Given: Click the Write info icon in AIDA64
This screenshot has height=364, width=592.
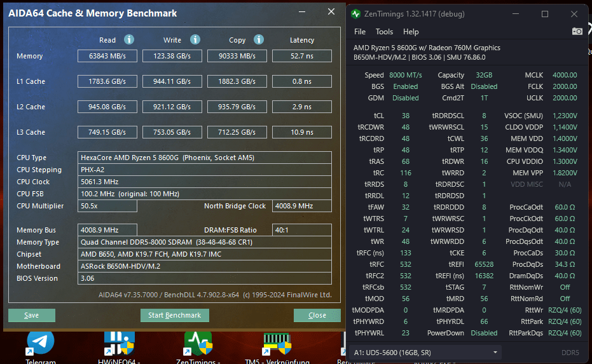Looking at the screenshot, I should 195,39.
